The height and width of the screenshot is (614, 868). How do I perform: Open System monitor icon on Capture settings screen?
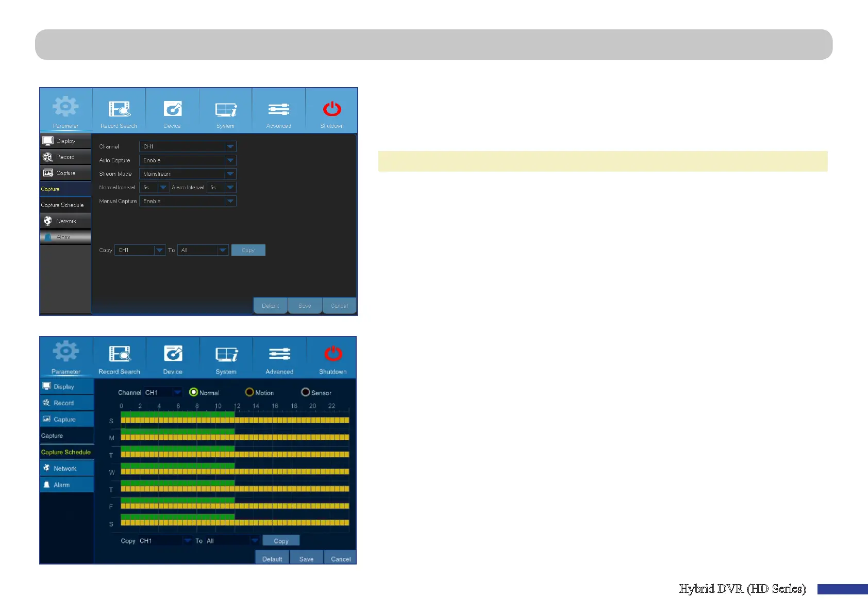pos(226,109)
